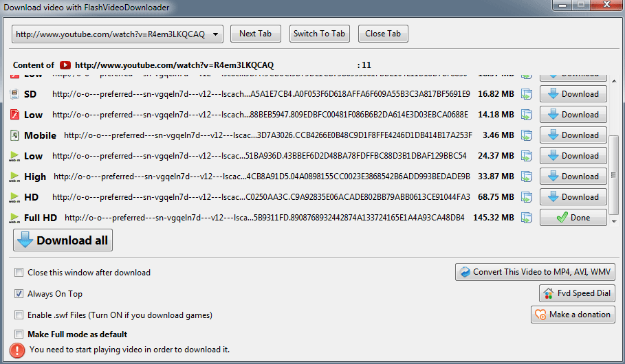Open the YouTube URL dropdown list
This screenshot has width=625, height=364.
216,34
